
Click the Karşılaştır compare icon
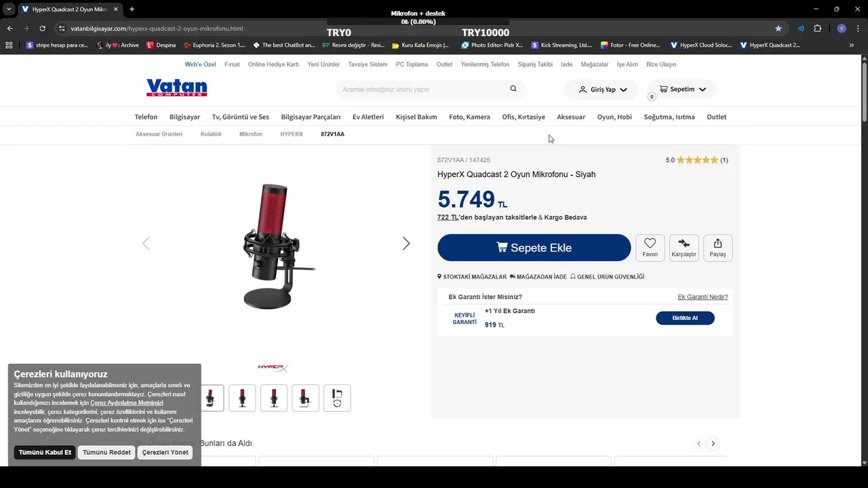pyautogui.click(x=684, y=247)
